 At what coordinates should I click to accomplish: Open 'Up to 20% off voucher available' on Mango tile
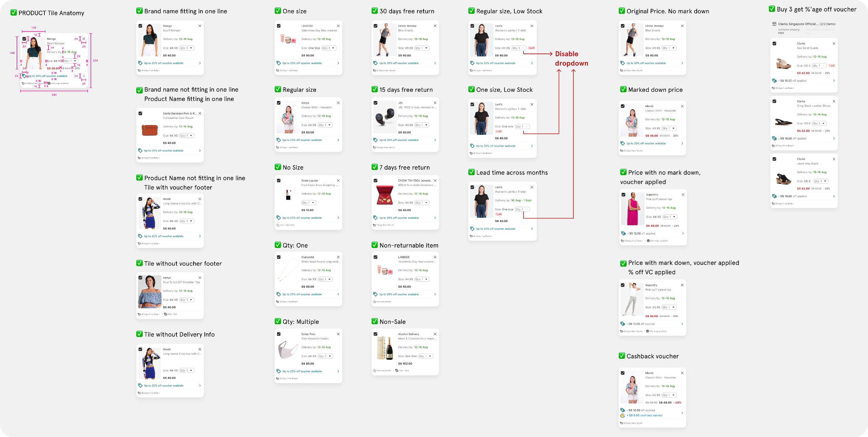click(x=164, y=63)
